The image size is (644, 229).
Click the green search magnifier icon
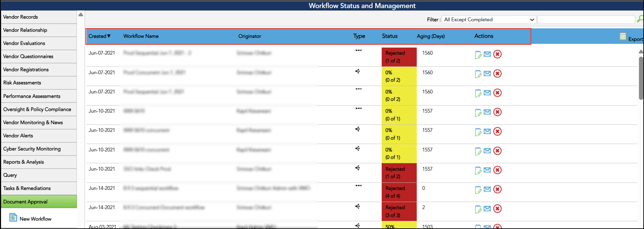pos(640,19)
